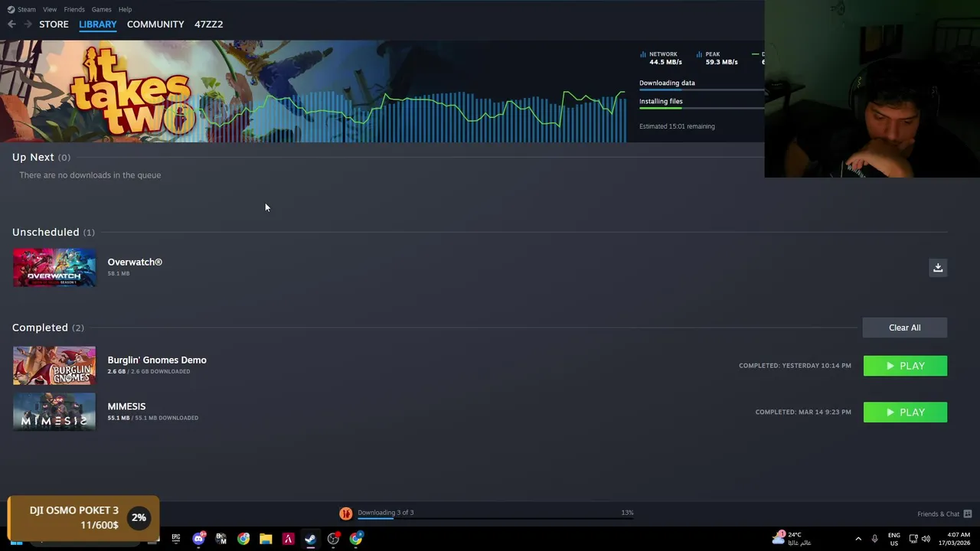Viewport: 980px width, 551px height.
Task: Open the red app taskbar icon
Action: [x=288, y=539]
